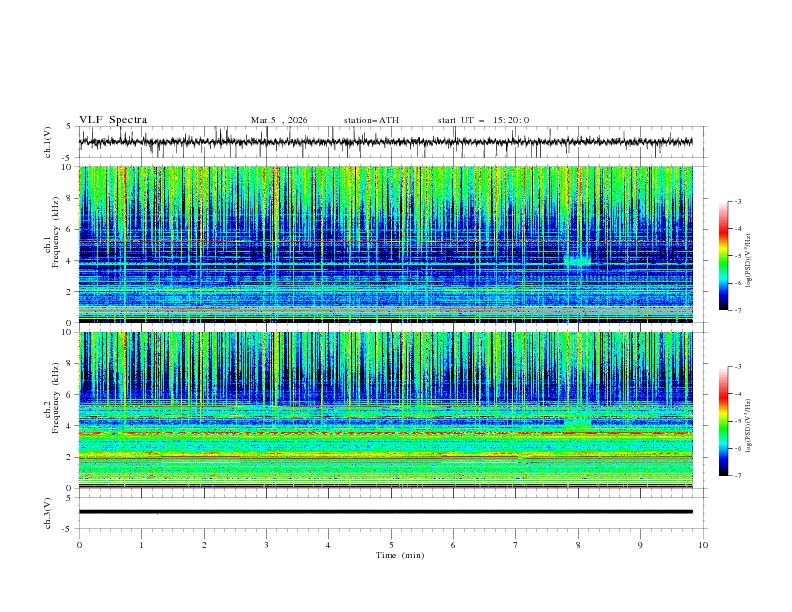Screen dimensions: 792x612
Task: Click time-axis tick label "3"
Action: tap(266, 545)
